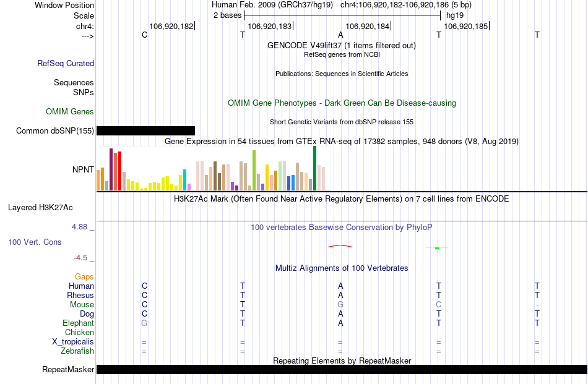Click the Mouse alignment row label
The image size is (588, 384).
coord(82,305)
